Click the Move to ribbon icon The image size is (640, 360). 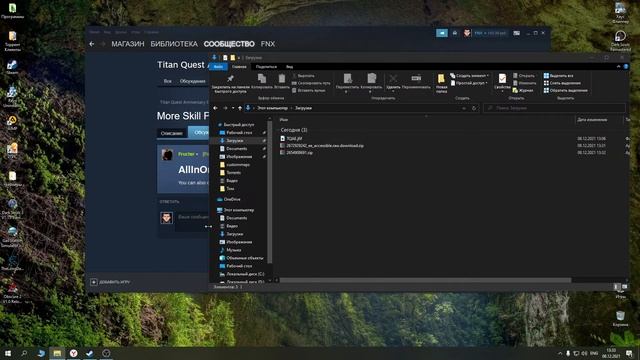[347, 78]
